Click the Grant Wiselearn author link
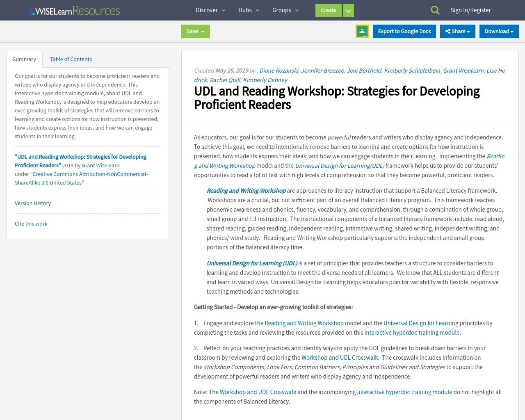 [463, 70]
